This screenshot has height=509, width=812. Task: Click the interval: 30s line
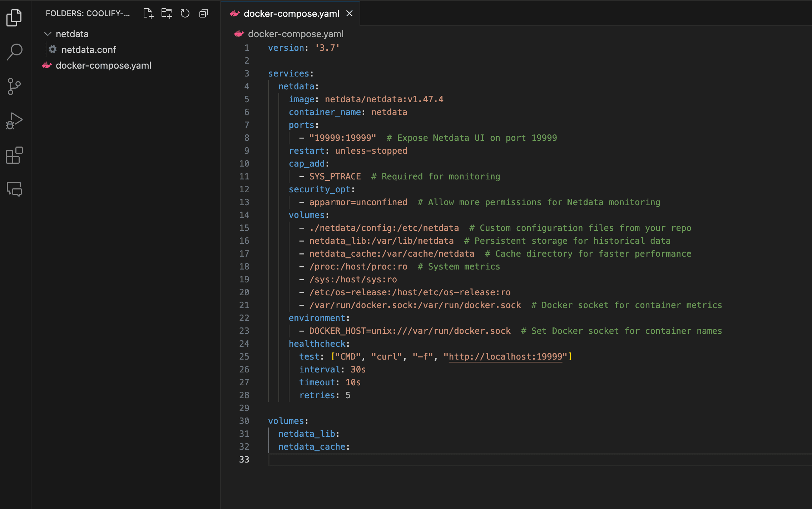(x=332, y=369)
